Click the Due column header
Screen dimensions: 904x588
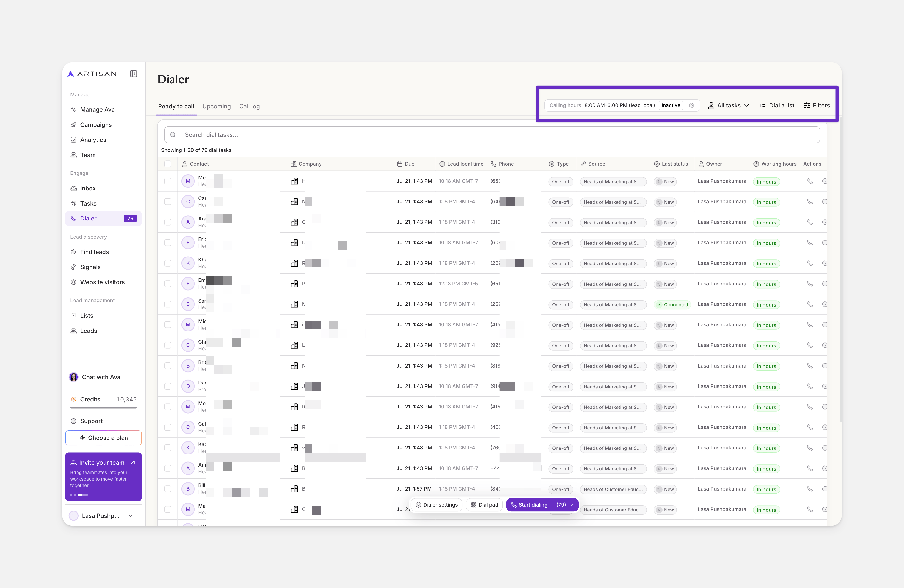click(406, 164)
